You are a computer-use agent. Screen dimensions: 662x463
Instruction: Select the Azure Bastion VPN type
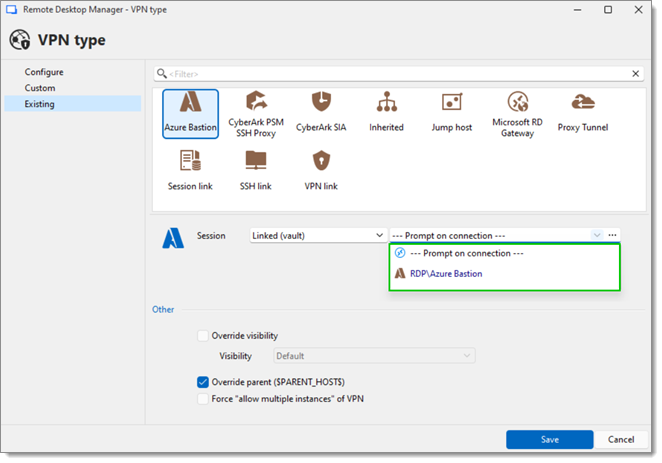point(190,114)
